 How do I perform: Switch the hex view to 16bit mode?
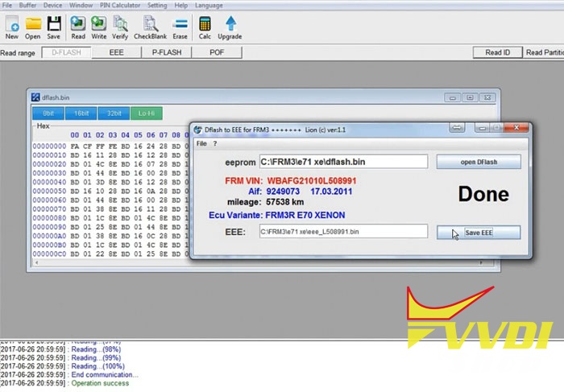click(81, 113)
